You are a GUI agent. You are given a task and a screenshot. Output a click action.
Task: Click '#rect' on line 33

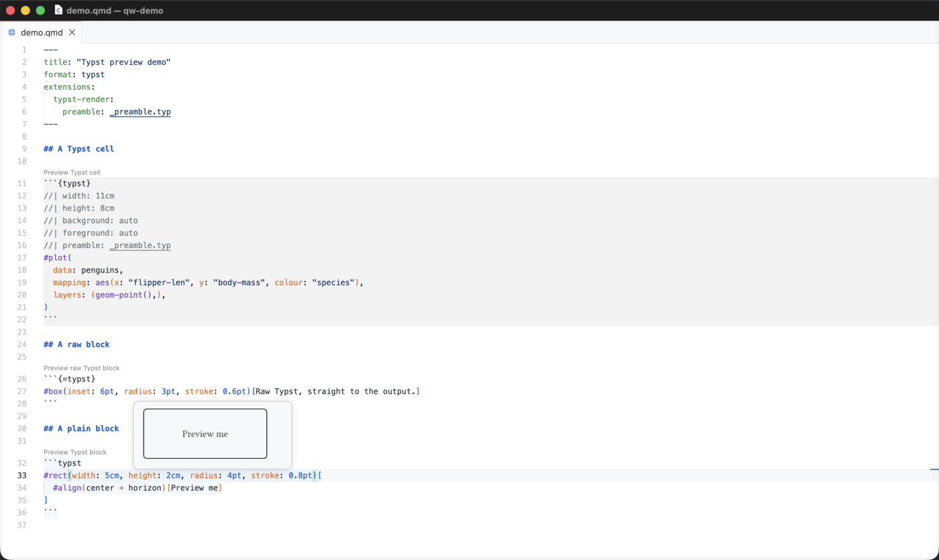coord(55,475)
